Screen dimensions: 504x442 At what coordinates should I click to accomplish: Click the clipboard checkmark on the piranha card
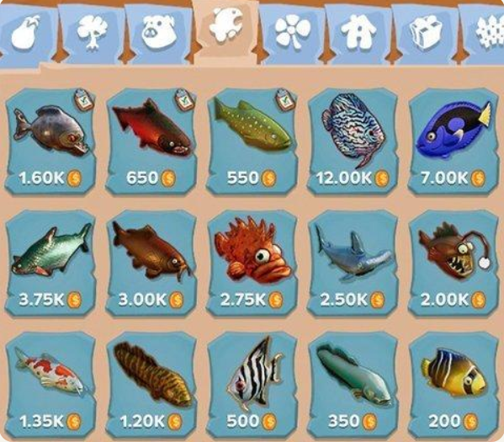84,100
